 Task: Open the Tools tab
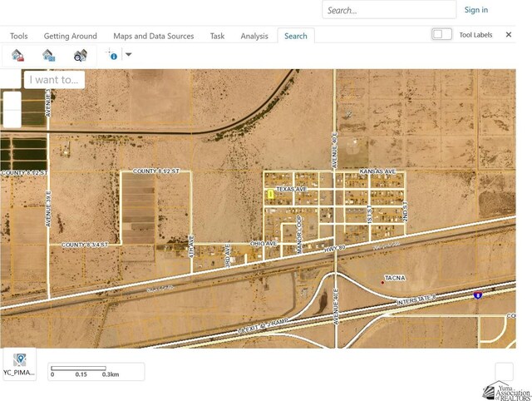click(18, 36)
